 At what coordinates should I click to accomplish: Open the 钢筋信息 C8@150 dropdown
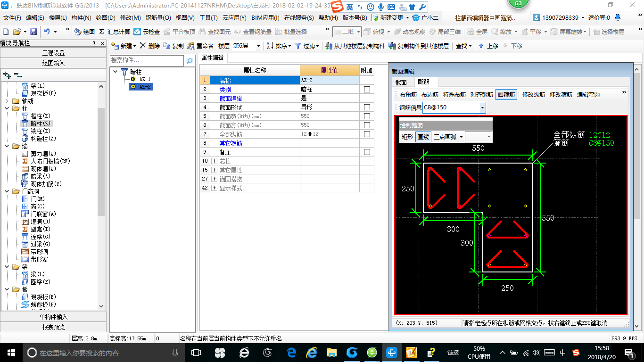point(482,107)
